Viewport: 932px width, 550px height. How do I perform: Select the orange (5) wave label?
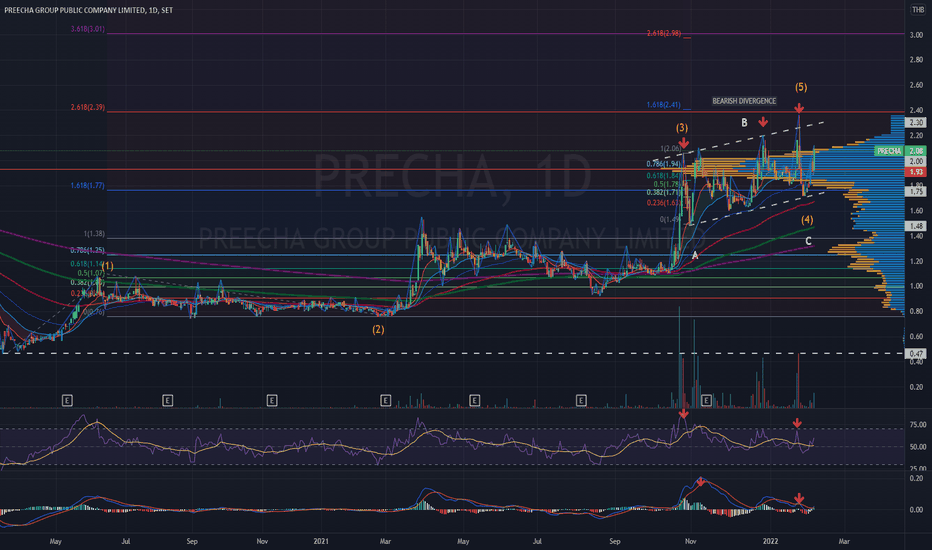pos(801,87)
